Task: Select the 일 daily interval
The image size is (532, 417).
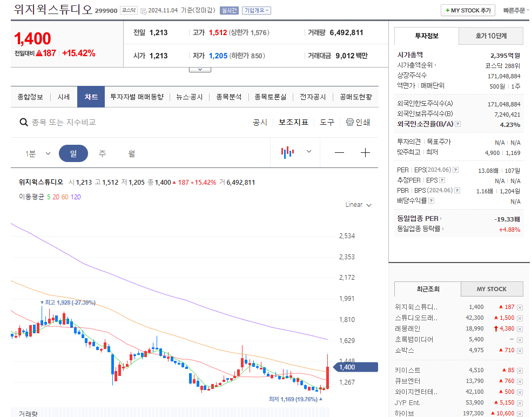Action: point(73,153)
